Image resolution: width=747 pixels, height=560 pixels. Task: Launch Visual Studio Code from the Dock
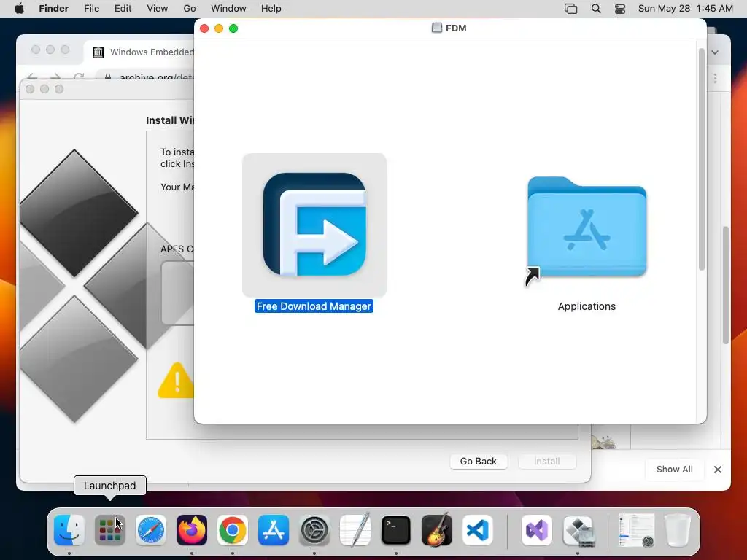pyautogui.click(x=478, y=530)
